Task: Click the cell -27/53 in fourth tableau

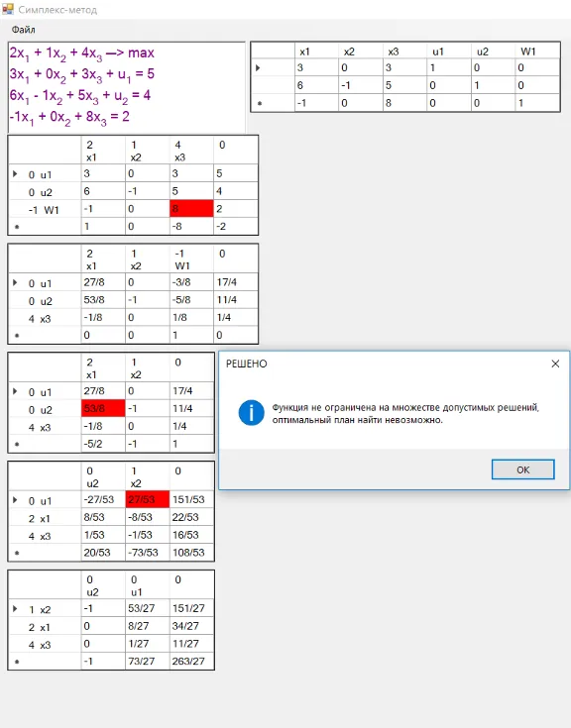Action: tap(103, 499)
